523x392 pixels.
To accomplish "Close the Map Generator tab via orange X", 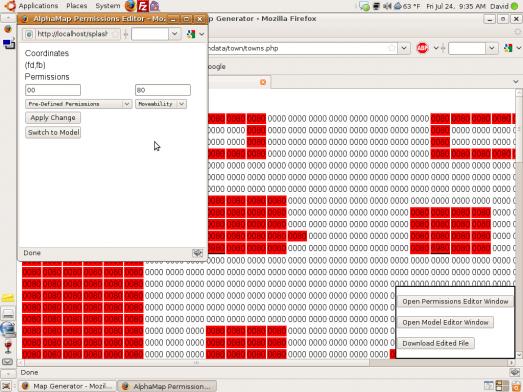I will pyautogui.click(x=263, y=82).
